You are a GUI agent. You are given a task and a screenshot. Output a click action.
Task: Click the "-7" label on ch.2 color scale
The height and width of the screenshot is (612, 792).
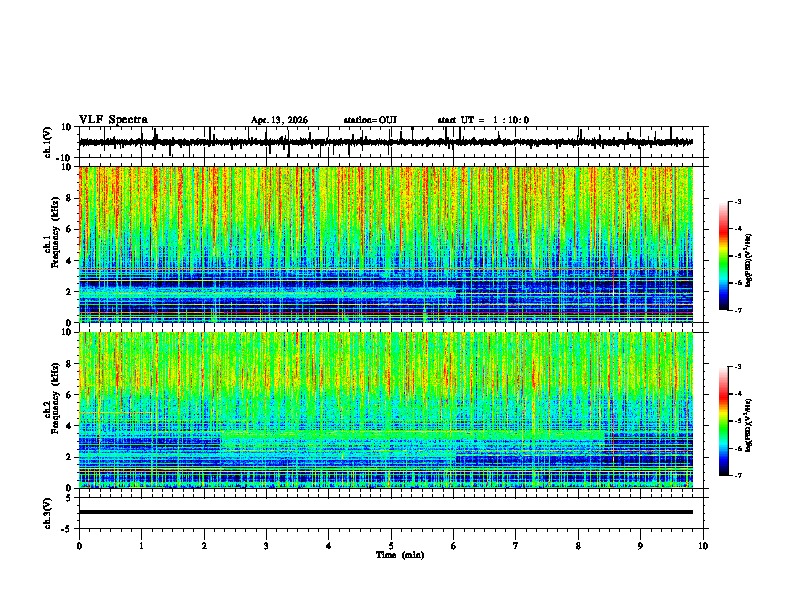pos(737,475)
